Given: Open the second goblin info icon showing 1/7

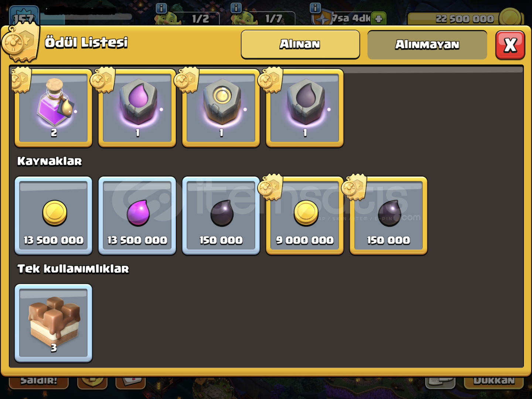Looking at the screenshot, I should [x=236, y=8].
